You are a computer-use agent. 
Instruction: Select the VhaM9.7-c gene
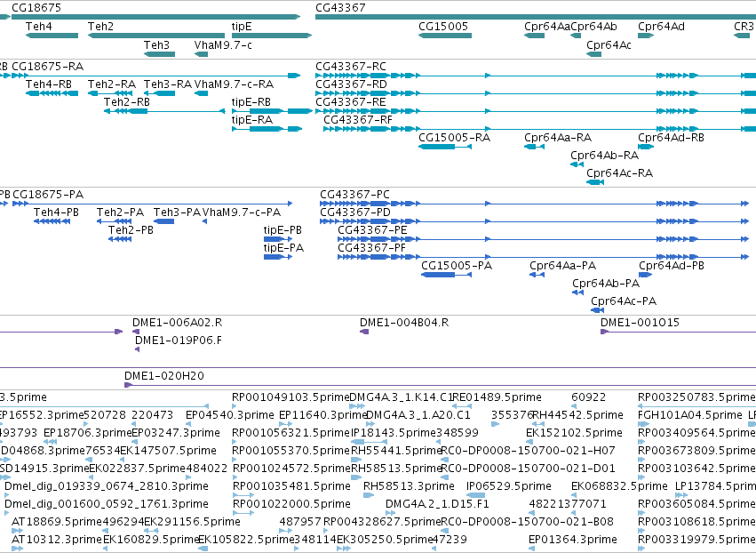coord(201,54)
